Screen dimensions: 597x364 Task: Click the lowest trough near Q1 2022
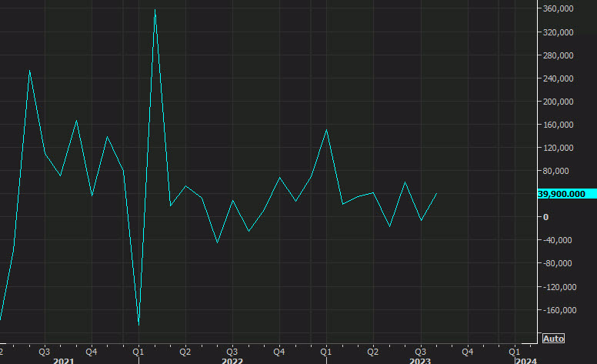click(x=139, y=325)
